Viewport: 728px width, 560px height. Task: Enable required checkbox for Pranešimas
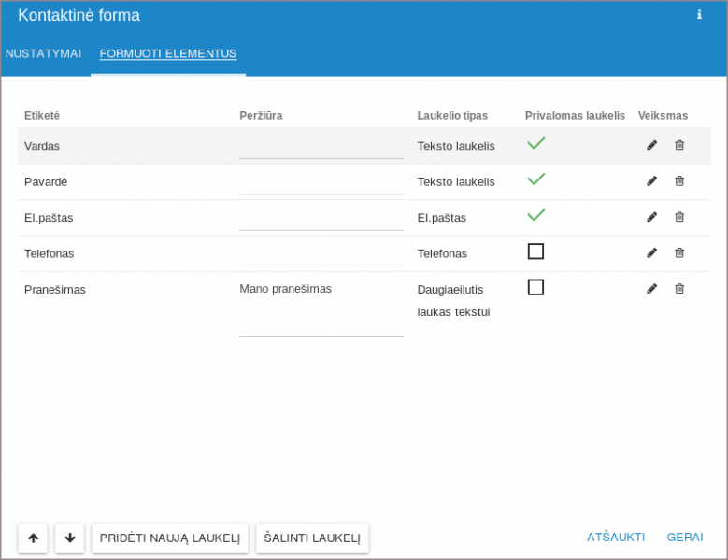click(x=535, y=287)
